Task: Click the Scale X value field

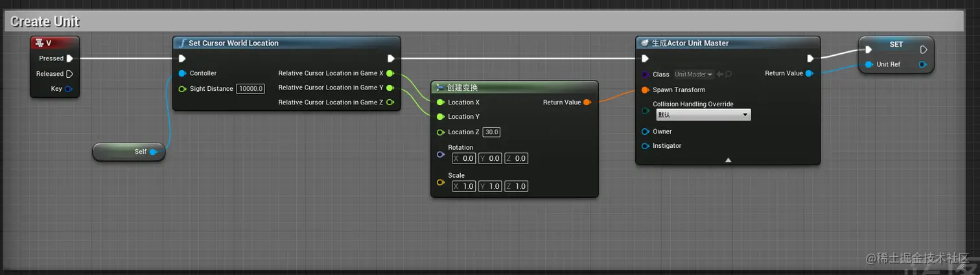Action: [463, 186]
